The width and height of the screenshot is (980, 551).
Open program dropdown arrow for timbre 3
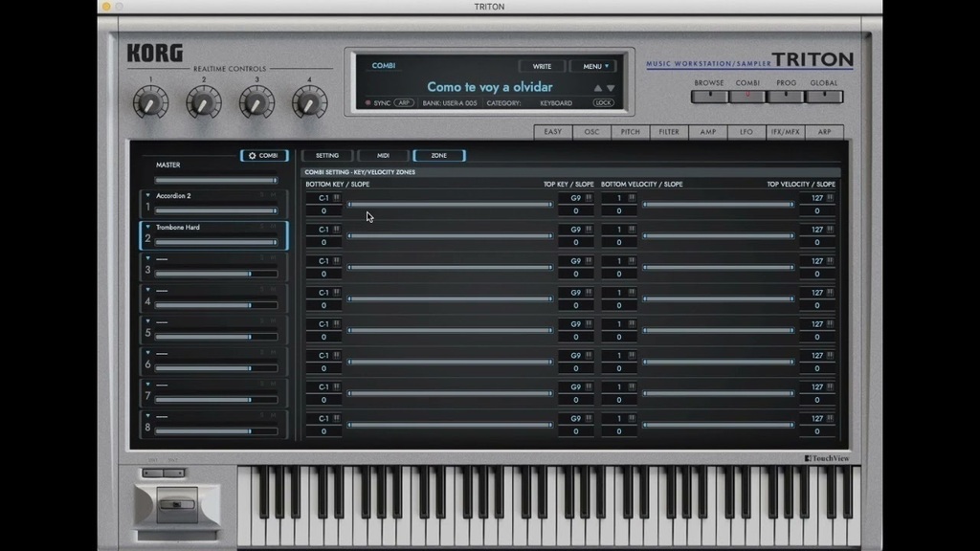point(148,258)
